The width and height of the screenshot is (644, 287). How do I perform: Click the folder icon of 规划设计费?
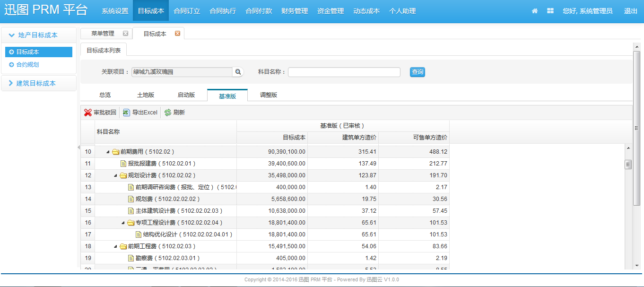[x=123, y=175]
